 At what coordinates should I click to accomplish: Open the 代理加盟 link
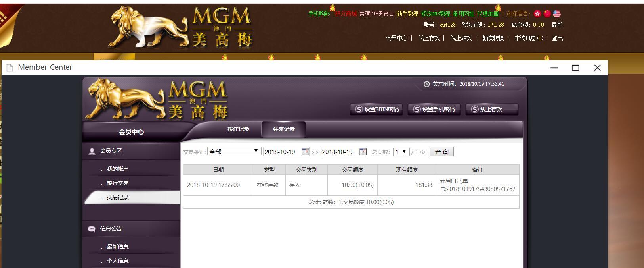tap(488, 13)
